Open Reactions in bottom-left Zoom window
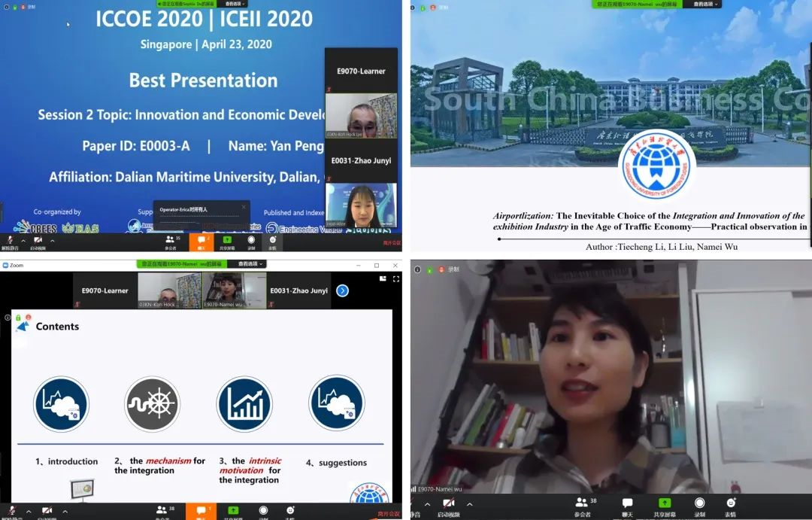 (290, 512)
